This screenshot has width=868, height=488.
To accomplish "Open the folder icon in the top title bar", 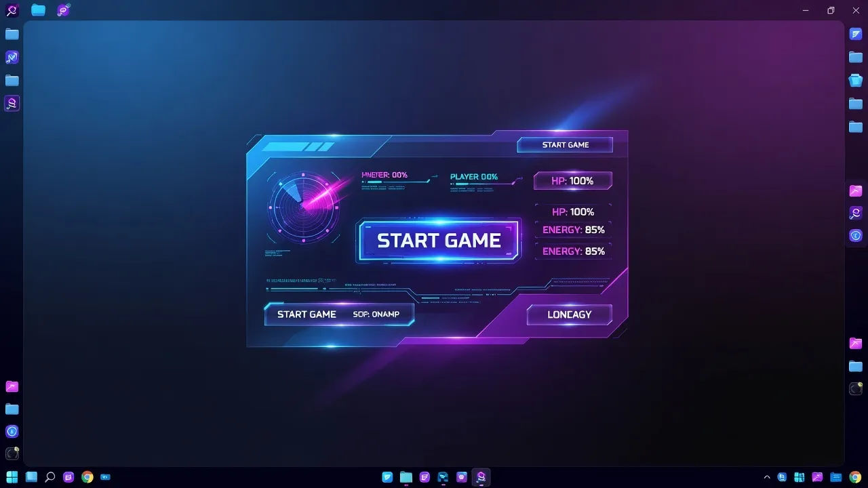I will (39, 10).
